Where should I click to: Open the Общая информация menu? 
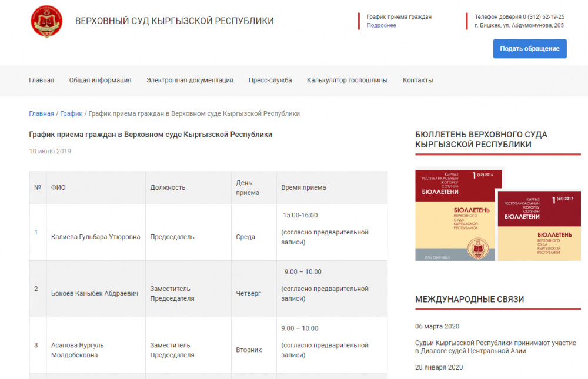pyautogui.click(x=100, y=80)
